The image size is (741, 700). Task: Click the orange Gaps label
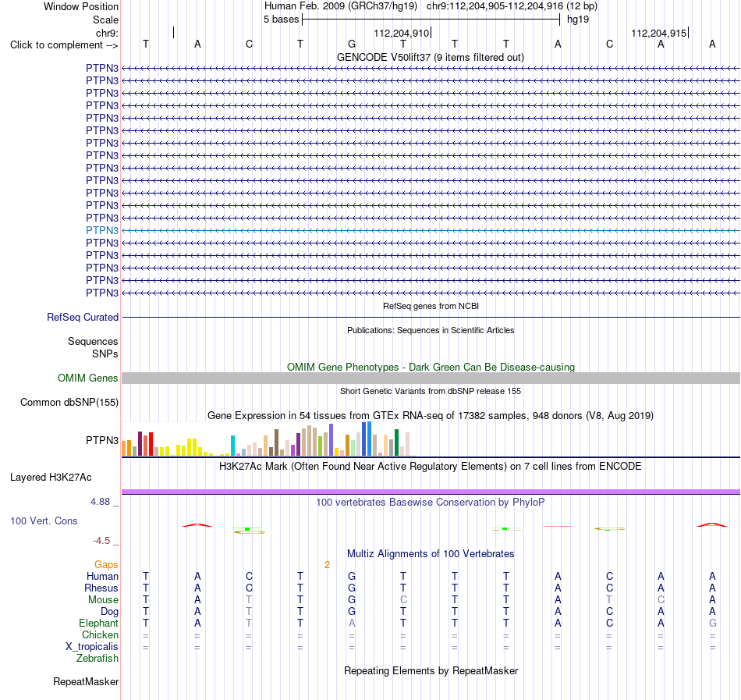click(x=106, y=564)
